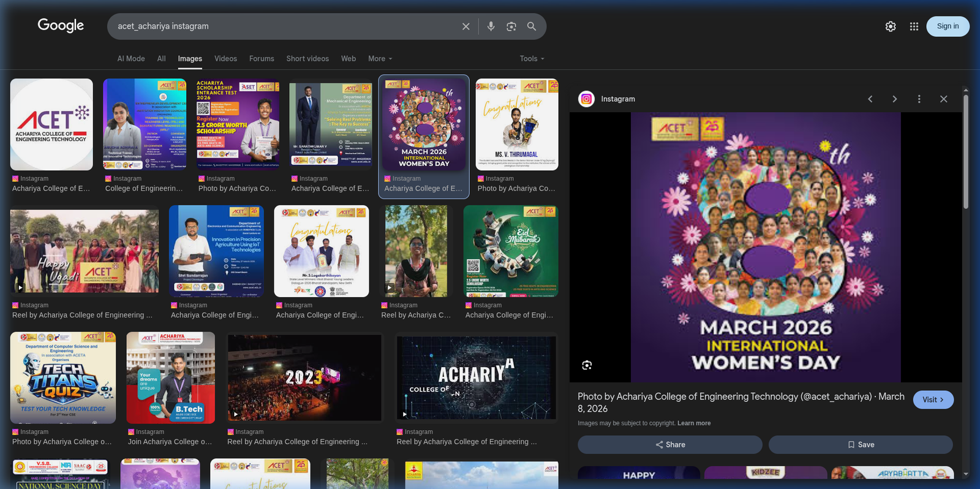Open the Women's Day March 2026 thumbnail
Screen dimensions: 980x489
[x=424, y=124]
